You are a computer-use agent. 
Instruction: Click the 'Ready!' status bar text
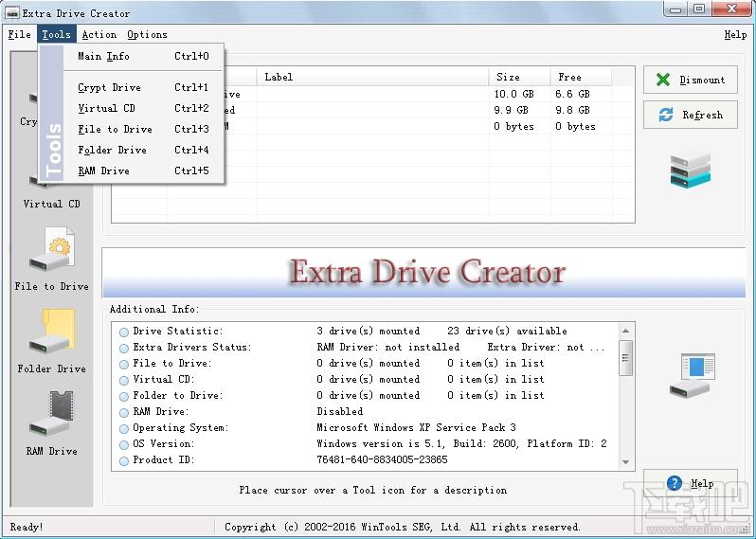point(27,527)
